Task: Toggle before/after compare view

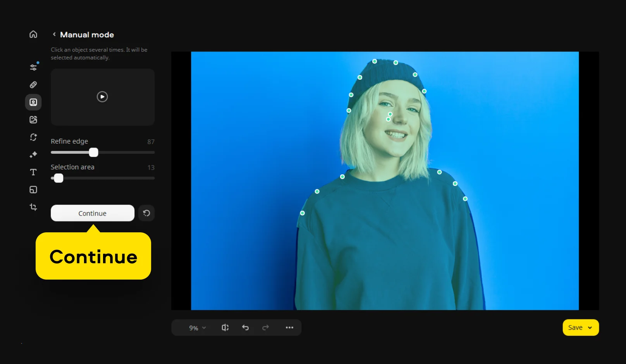Action: [225, 328]
